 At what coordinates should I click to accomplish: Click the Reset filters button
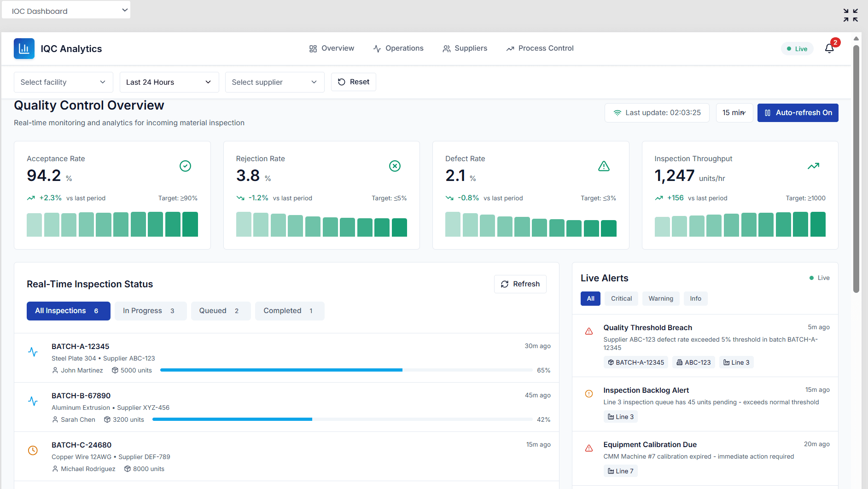coord(354,82)
